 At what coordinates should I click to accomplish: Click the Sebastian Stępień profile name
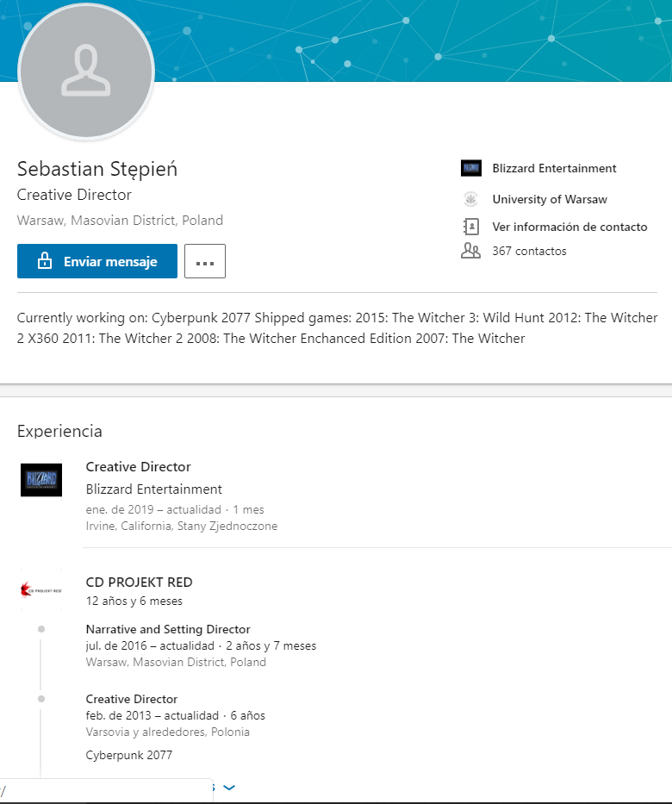tap(97, 169)
